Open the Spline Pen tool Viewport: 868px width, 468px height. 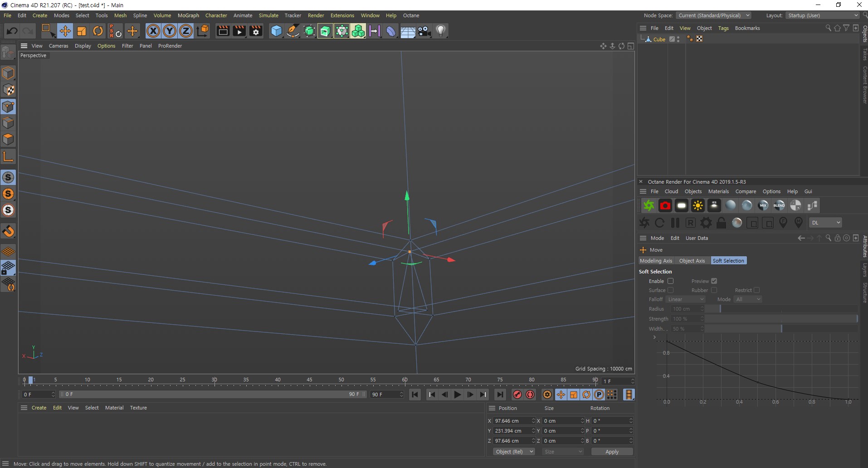[x=293, y=31]
